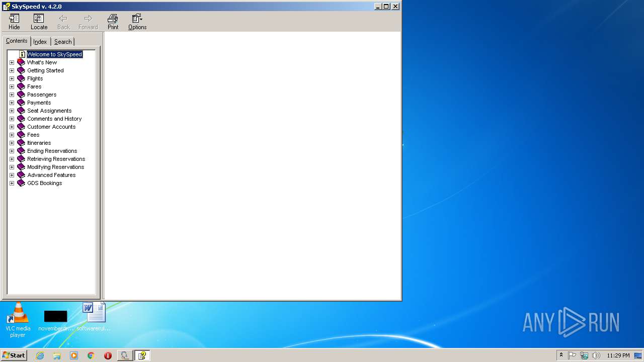Launch Internet Explorer from the taskbar

40,355
